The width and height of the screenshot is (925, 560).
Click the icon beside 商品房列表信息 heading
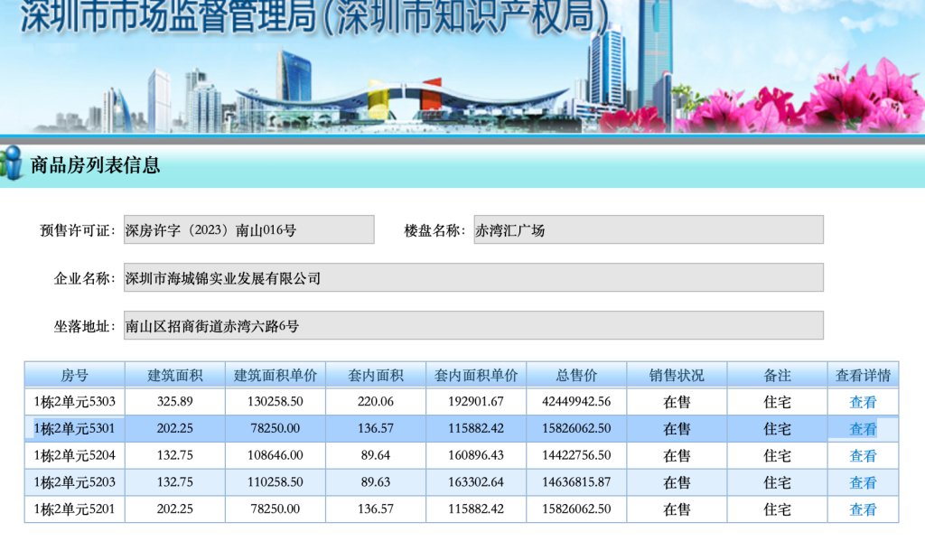coord(12,163)
